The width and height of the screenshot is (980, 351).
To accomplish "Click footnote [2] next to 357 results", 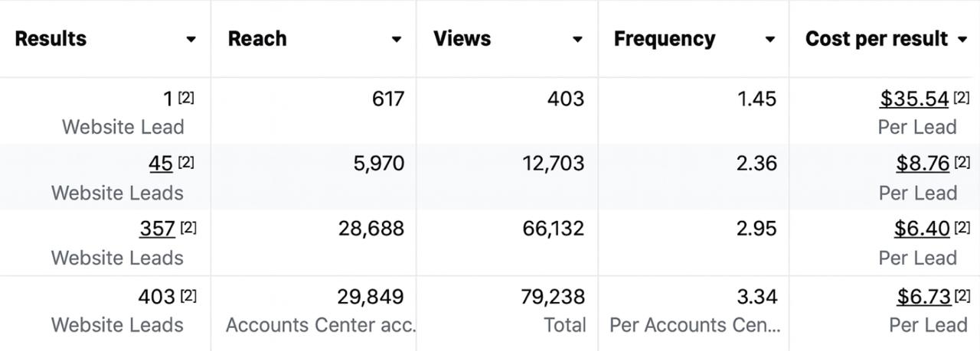I will click(188, 227).
